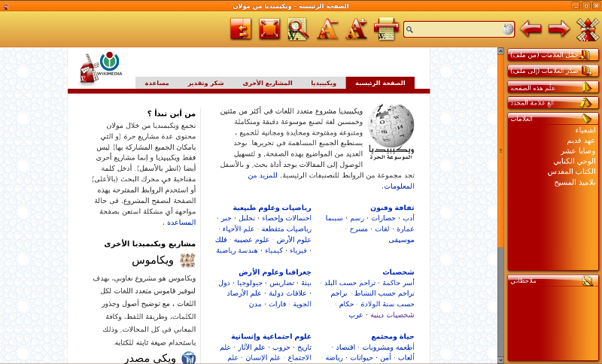Follow the عمارة link
The height and width of the screenshot is (364, 602).
[x=406, y=229]
